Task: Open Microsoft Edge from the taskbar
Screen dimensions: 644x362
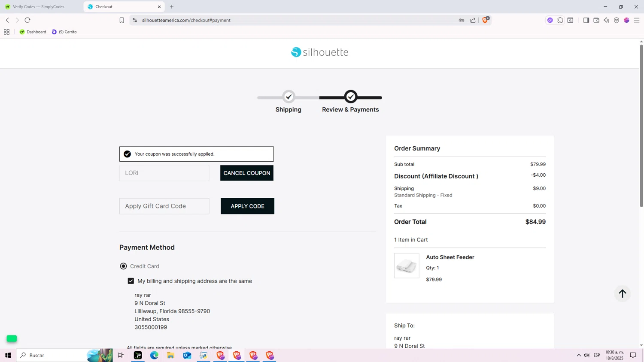Action: [x=154, y=355]
